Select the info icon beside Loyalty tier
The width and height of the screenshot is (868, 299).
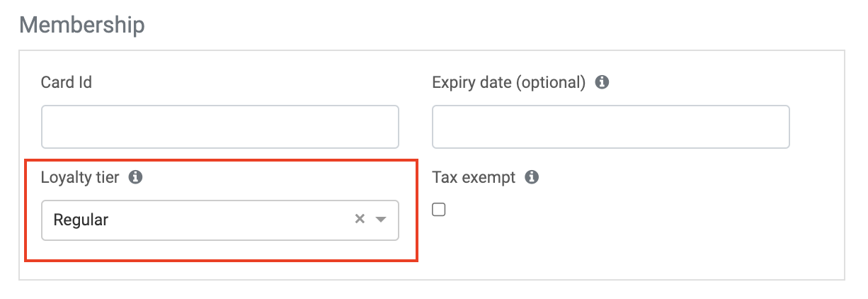[x=136, y=177]
